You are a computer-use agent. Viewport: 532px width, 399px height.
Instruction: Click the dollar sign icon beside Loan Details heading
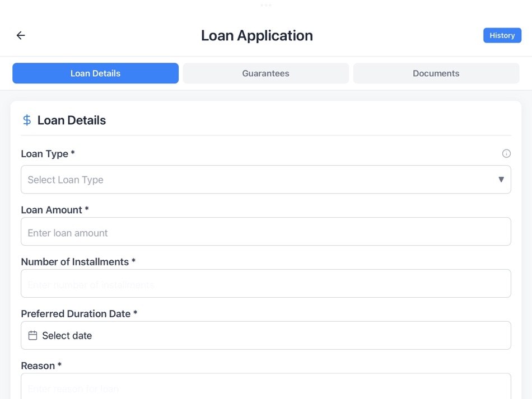pos(26,120)
